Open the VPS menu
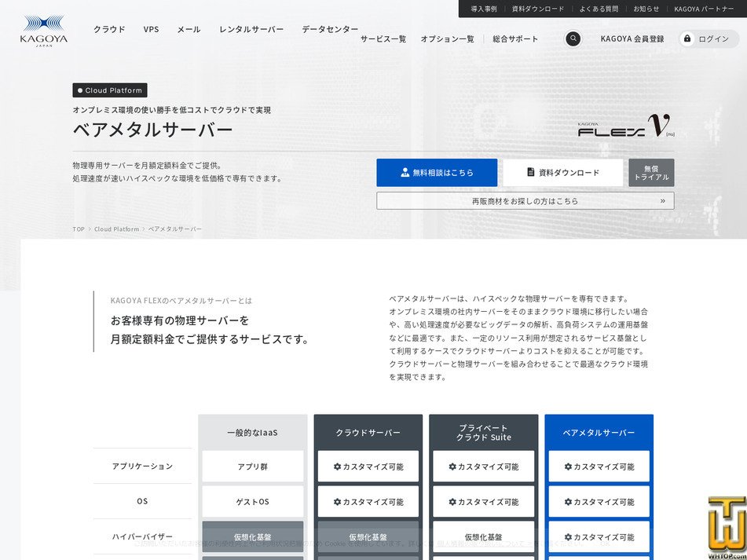The height and width of the screenshot is (560, 747). pyautogui.click(x=151, y=29)
